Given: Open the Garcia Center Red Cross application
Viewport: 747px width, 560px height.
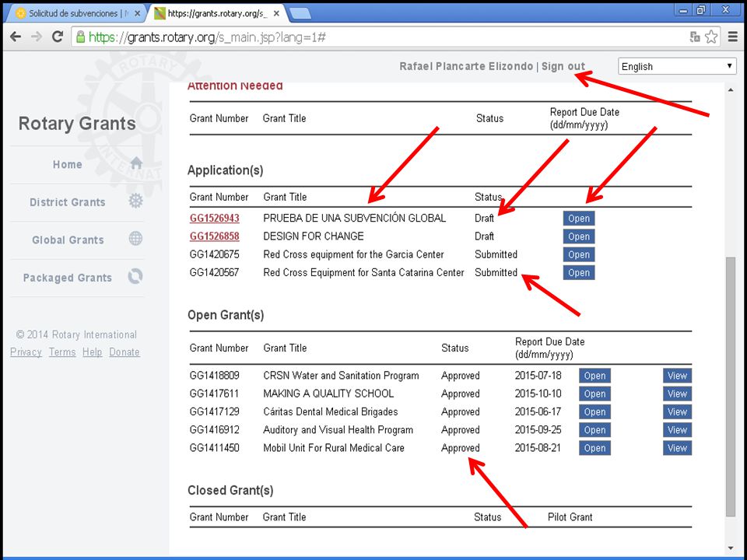Looking at the screenshot, I should pyautogui.click(x=579, y=254).
